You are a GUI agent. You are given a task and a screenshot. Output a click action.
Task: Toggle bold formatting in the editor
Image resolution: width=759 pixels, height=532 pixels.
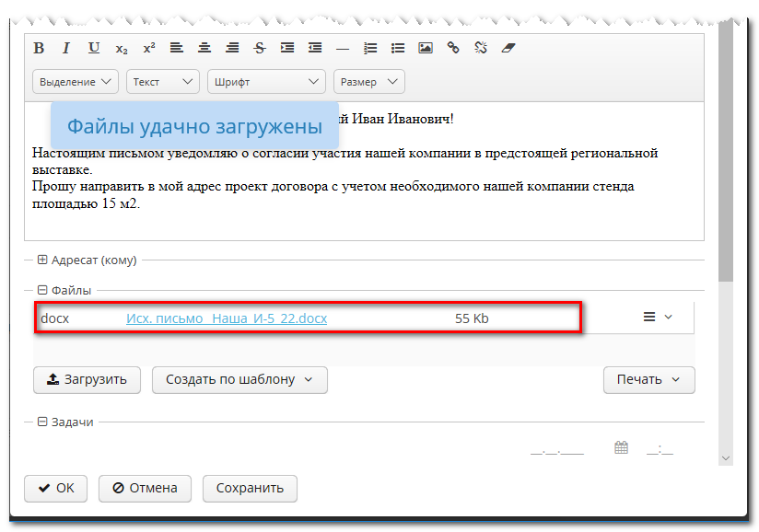coord(39,48)
